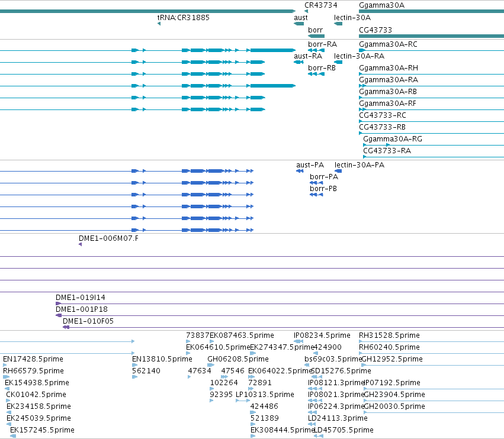Screen dimensions: 504x439
Task: Click the EK154938.5prime EST label
Action: [x=37, y=383]
